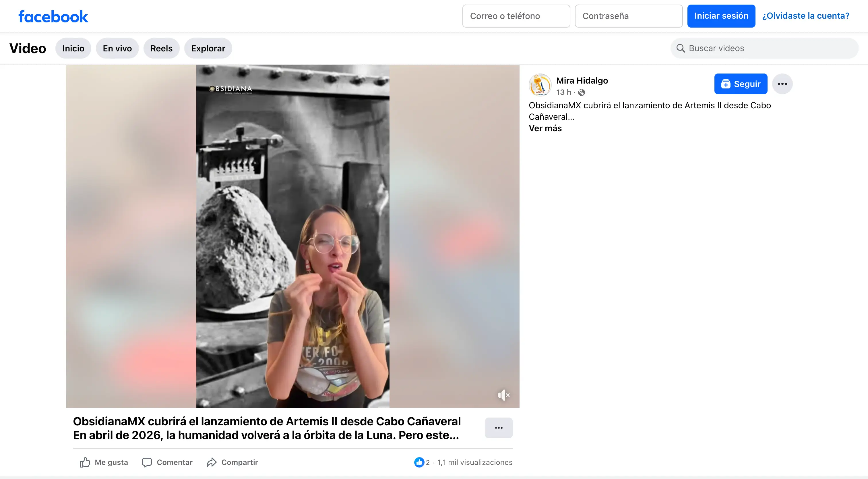Switch to the Reels tab

(161, 48)
